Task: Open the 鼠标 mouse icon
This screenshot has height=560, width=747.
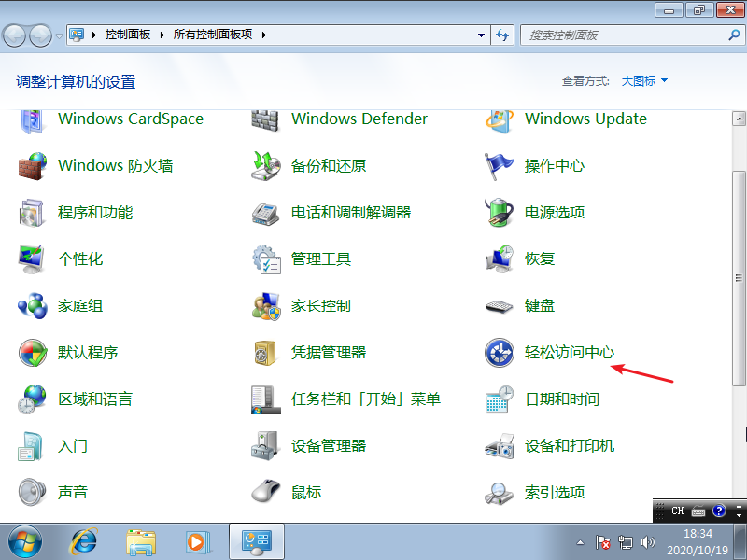Action: (266, 492)
